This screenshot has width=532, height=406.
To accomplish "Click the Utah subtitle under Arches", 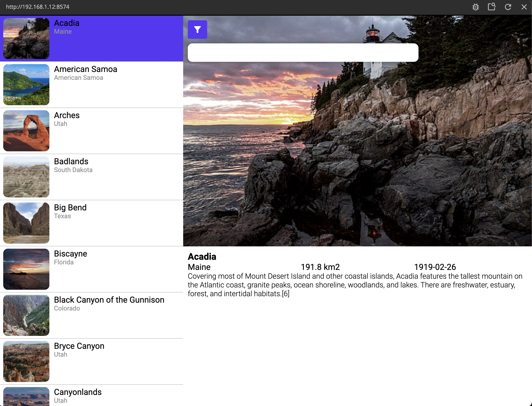I will point(61,124).
